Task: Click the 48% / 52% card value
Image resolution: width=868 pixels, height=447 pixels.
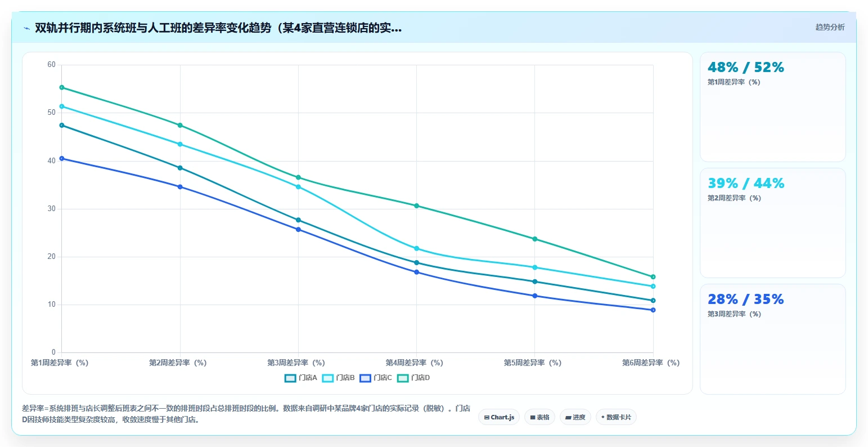Action: (x=745, y=68)
